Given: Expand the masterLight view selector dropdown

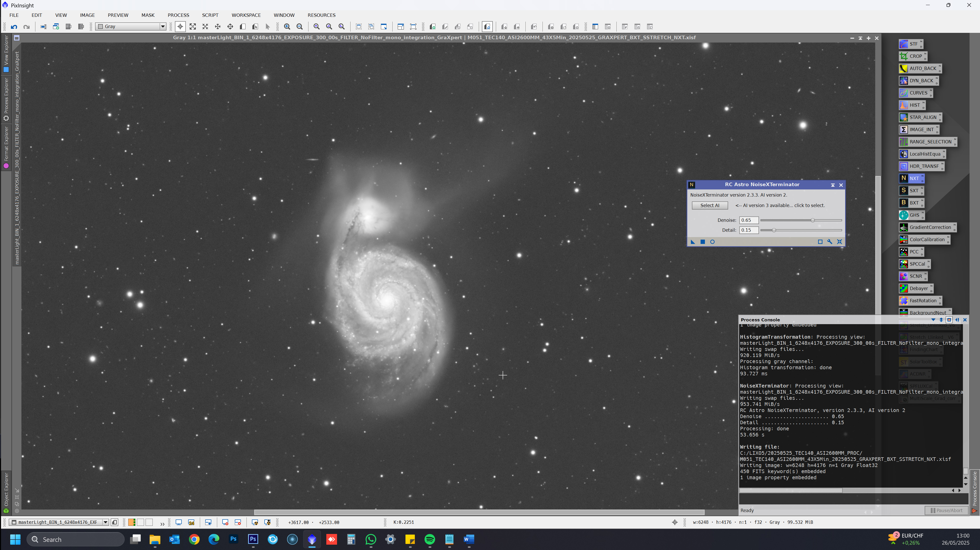Looking at the screenshot, I should pyautogui.click(x=105, y=522).
